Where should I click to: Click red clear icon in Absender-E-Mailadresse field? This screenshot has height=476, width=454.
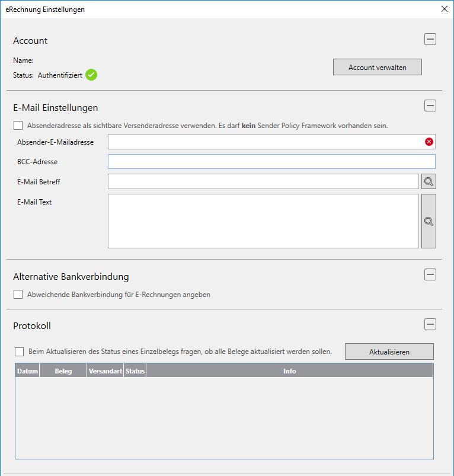429,142
